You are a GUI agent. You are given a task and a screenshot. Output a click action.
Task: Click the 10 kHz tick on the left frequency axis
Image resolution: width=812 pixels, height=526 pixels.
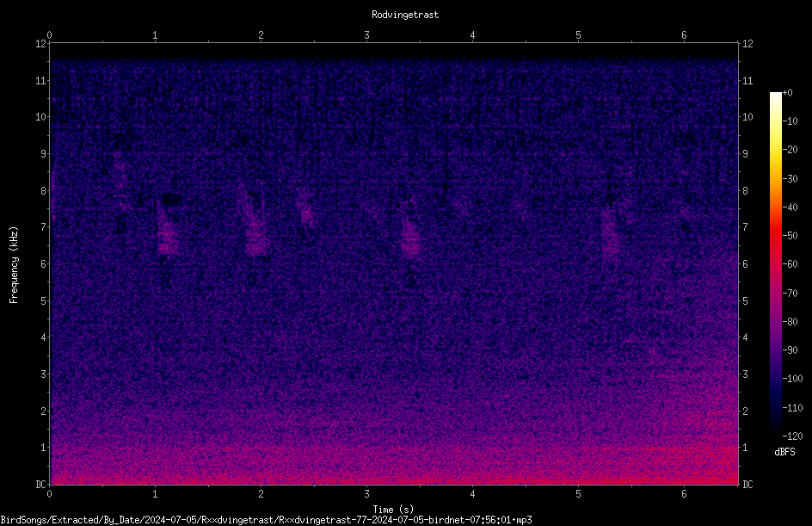[40, 117]
